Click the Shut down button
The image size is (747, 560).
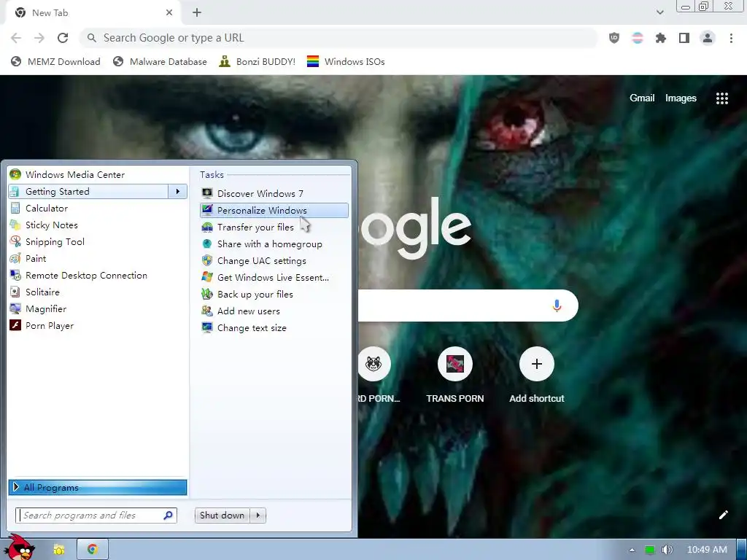click(223, 516)
